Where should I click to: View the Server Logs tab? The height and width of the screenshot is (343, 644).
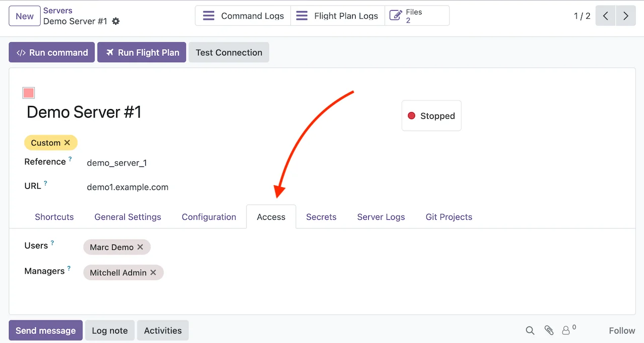(381, 217)
